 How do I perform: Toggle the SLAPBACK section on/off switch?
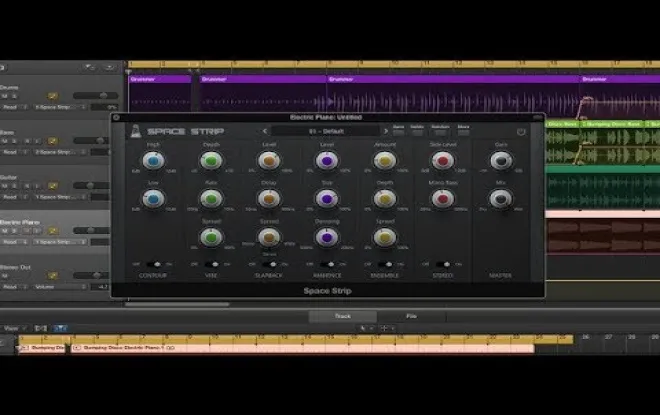pos(269,264)
